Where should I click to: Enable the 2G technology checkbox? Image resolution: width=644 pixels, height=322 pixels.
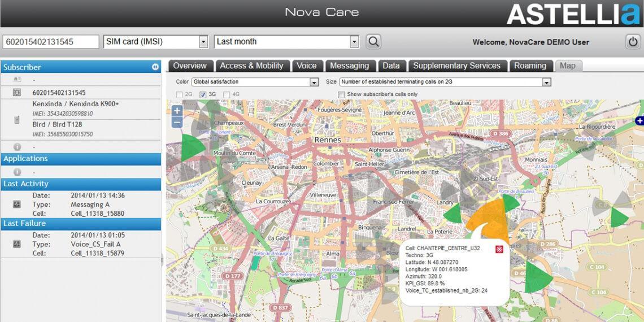tap(179, 94)
